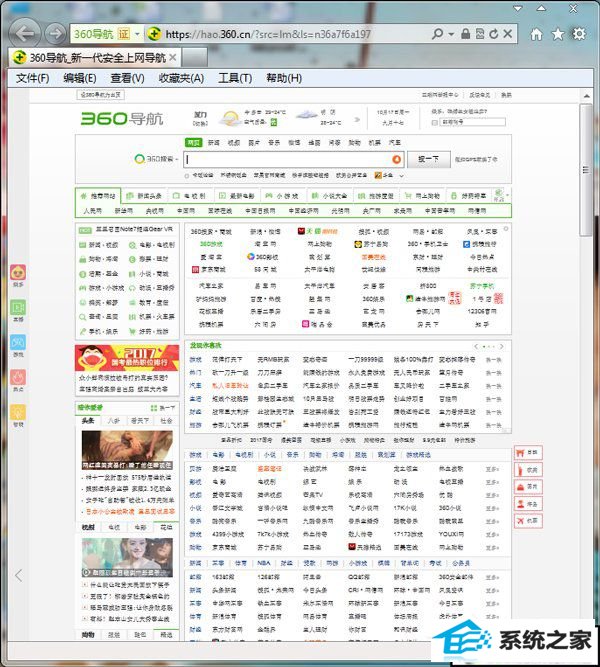Click the cloudy weather icon
The width and height of the screenshot is (600, 667).
click(x=307, y=114)
